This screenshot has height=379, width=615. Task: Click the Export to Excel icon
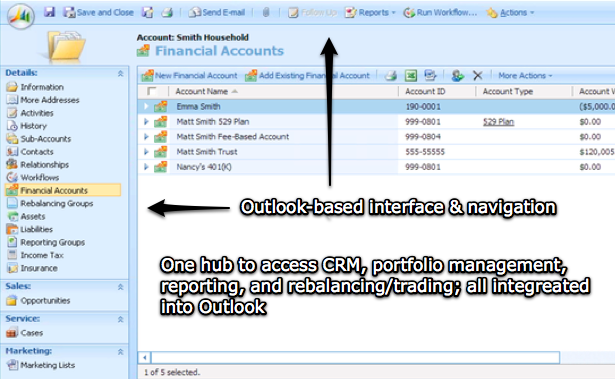[x=411, y=75]
